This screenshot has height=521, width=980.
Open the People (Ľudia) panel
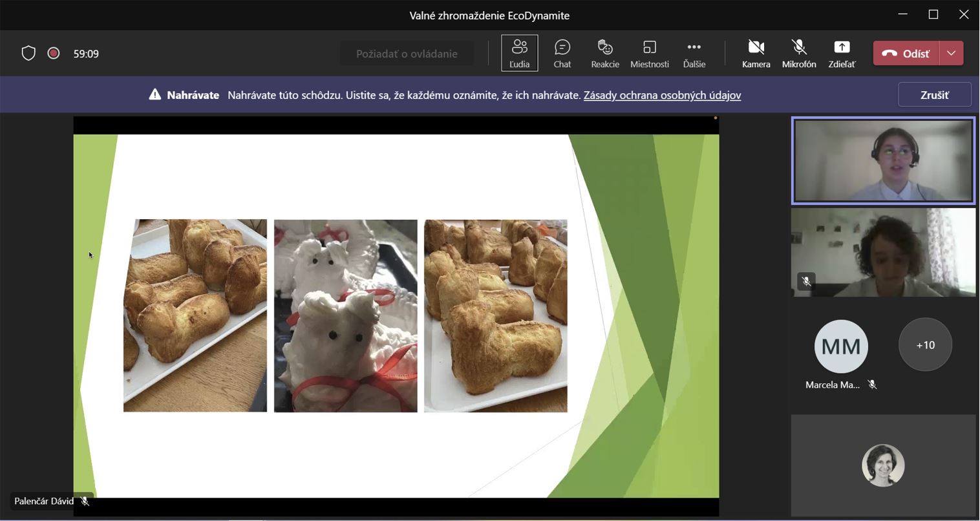click(x=519, y=53)
